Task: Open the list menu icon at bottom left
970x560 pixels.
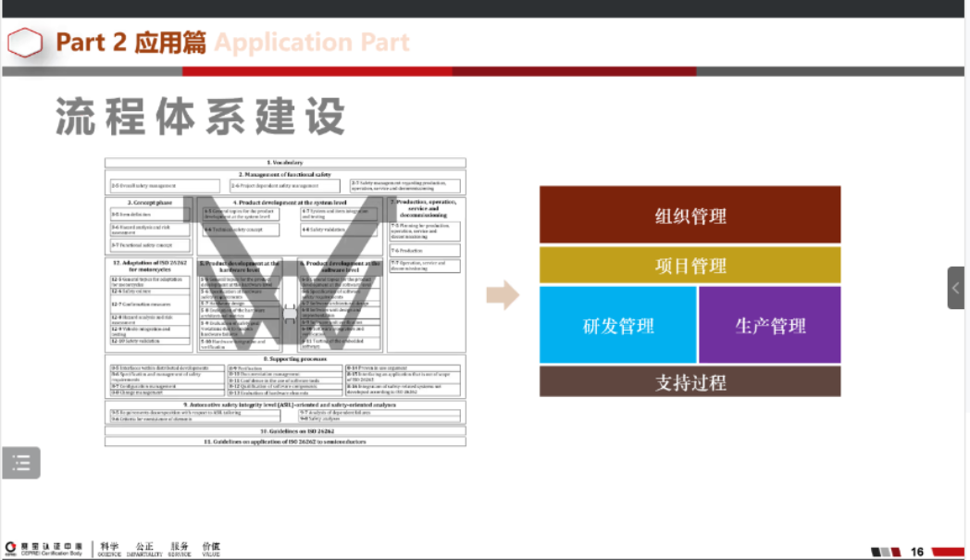Action: tap(20, 462)
